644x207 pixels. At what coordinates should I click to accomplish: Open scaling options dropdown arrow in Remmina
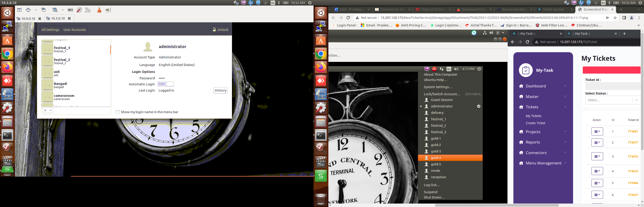coord(62,10)
